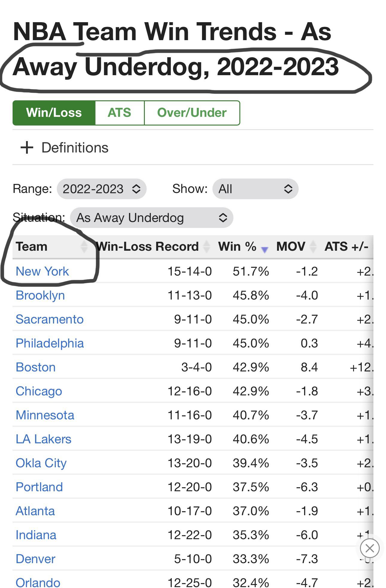Click the ATS +/- column header
Screen dimensions: 386x588
click(346, 247)
